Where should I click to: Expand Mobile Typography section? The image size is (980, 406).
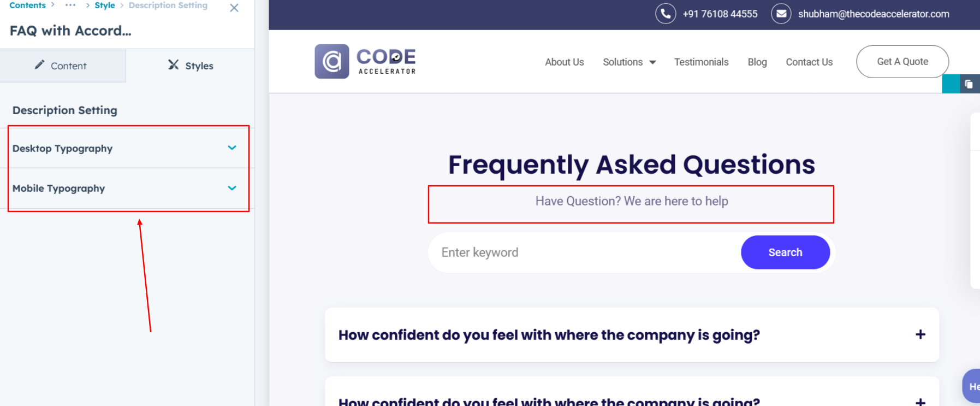click(x=232, y=188)
